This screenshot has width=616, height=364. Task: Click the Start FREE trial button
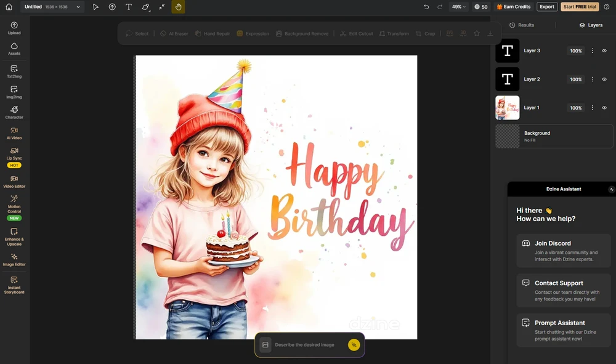point(580,7)
